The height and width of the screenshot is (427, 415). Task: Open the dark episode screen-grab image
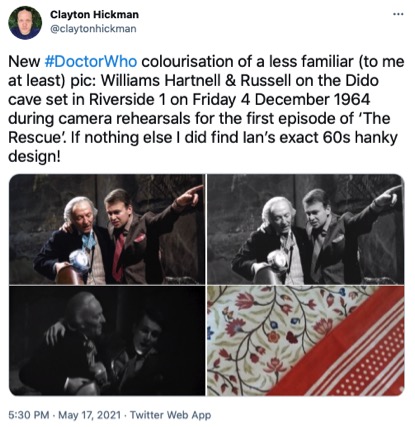pyautogui.click(x=107, y=341)
